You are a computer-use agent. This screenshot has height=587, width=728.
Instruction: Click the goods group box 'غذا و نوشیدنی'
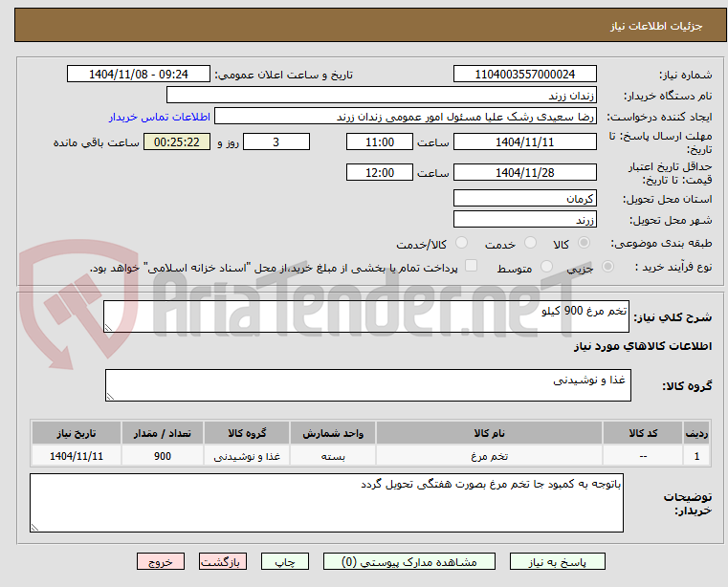pyautogui.click(x=368, y=385)
